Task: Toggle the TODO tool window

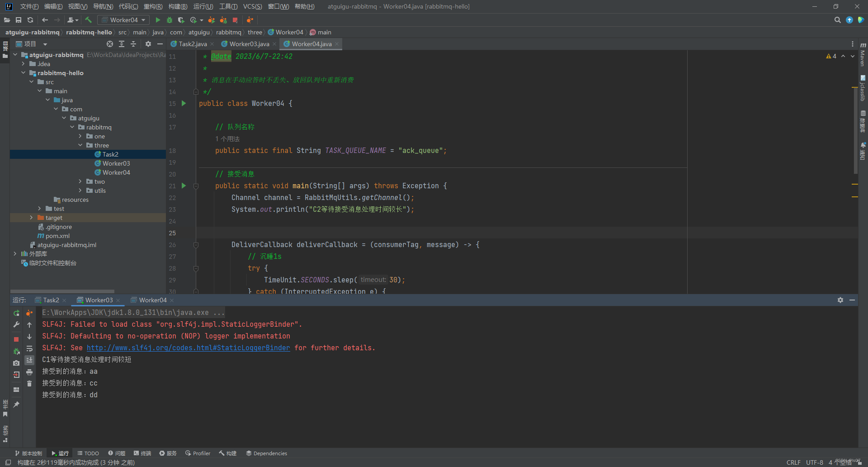Action: click(88, 453)
